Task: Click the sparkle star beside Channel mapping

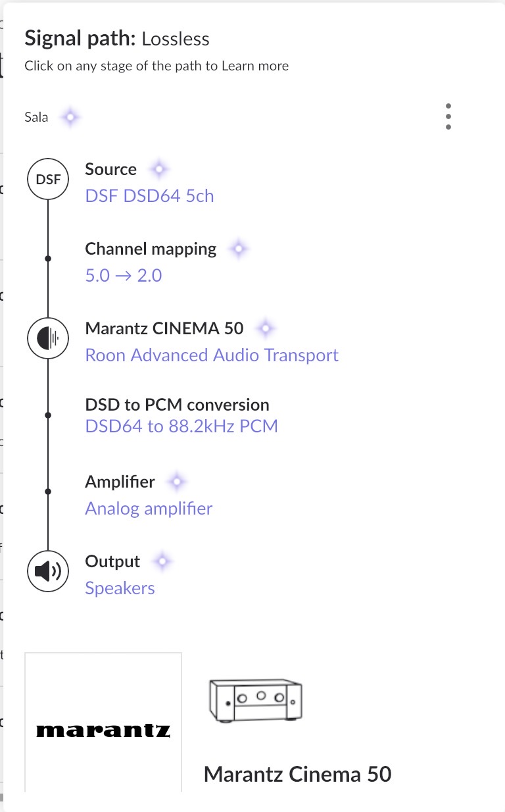Action: pyautogui.click(x=238, y=249)
